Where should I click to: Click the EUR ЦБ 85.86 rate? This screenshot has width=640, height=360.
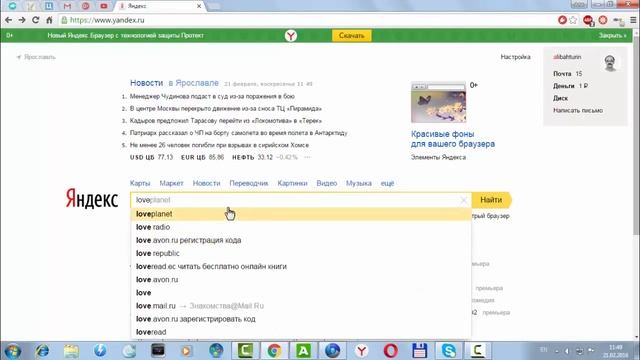click(202, 157)
